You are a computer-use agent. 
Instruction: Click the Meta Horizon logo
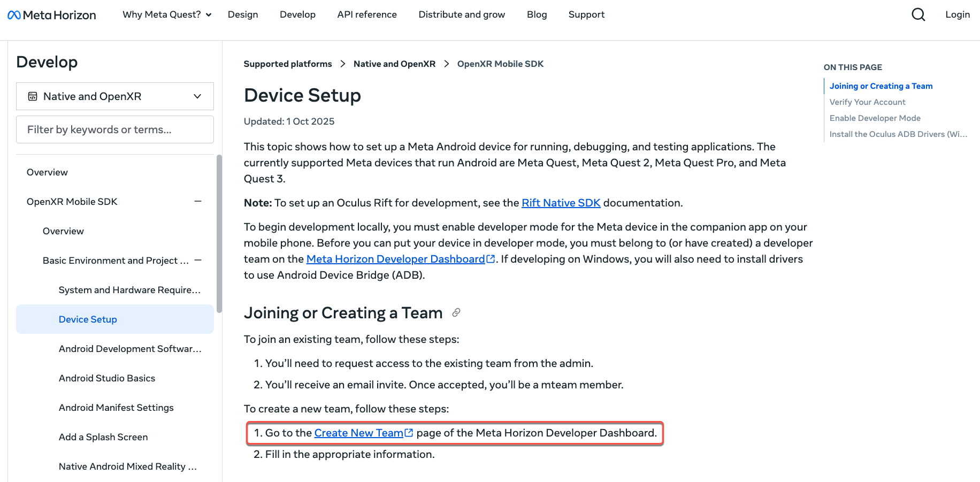point(51,14)
